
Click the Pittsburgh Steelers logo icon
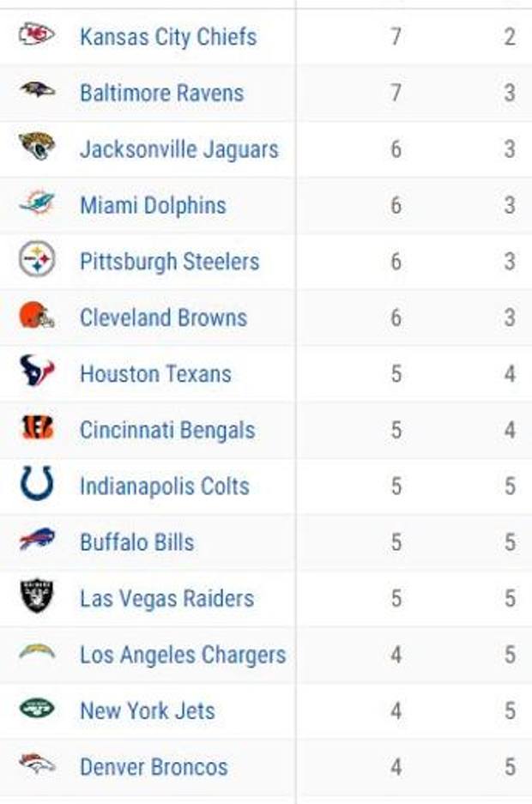pyautogui.click(x=37, y=259)
